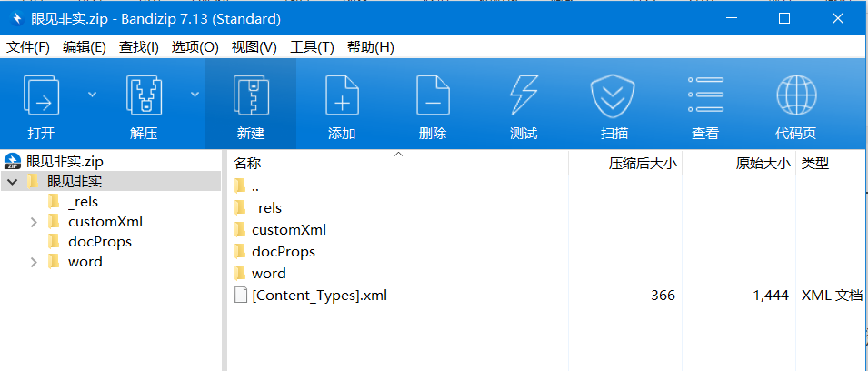This screenshot has width=868, height=371.
Task: Select the _rels folder in file list
Action: coord(266,207)
